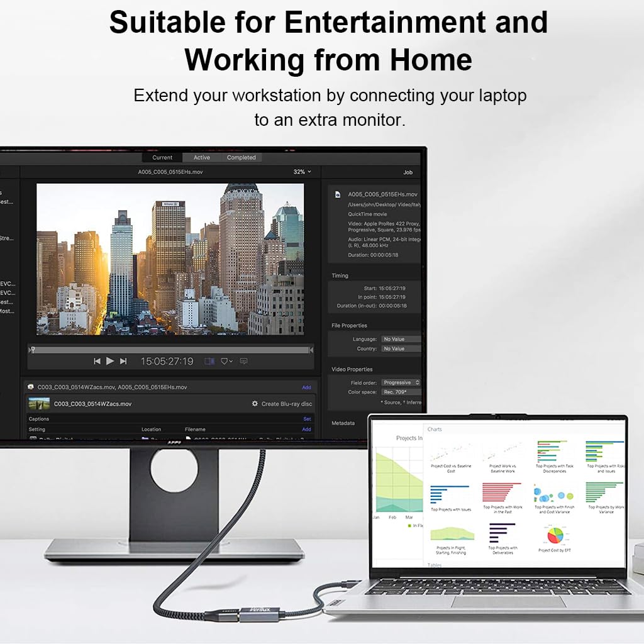Screen dimensions: 644x644
Task: Click the step-backward frame icon
Action: (96, 361)
